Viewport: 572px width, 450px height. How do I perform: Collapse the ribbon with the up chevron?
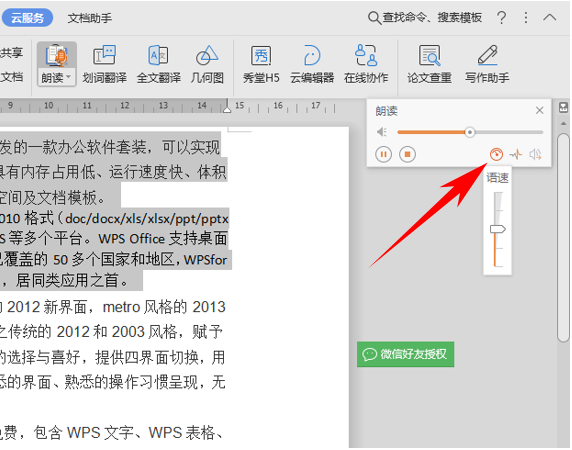[x=549, y=17]
